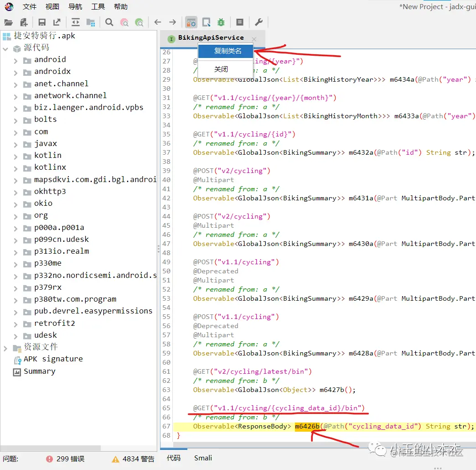Switch to the 代码 view tab
This screenshot has width=476, height=470.
pos(174,458)
